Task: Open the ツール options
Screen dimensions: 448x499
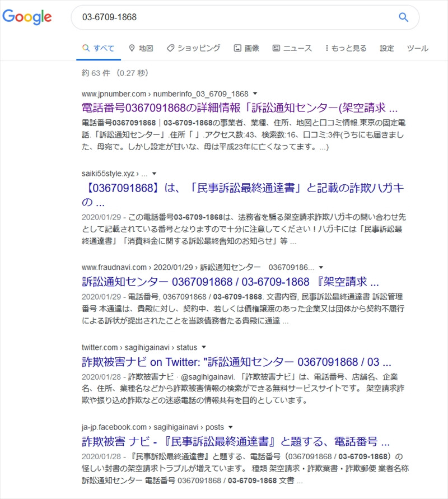Action: (417, 48)
